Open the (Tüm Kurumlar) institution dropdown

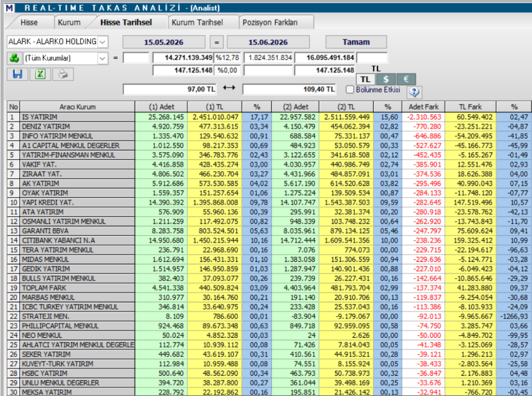102,58
